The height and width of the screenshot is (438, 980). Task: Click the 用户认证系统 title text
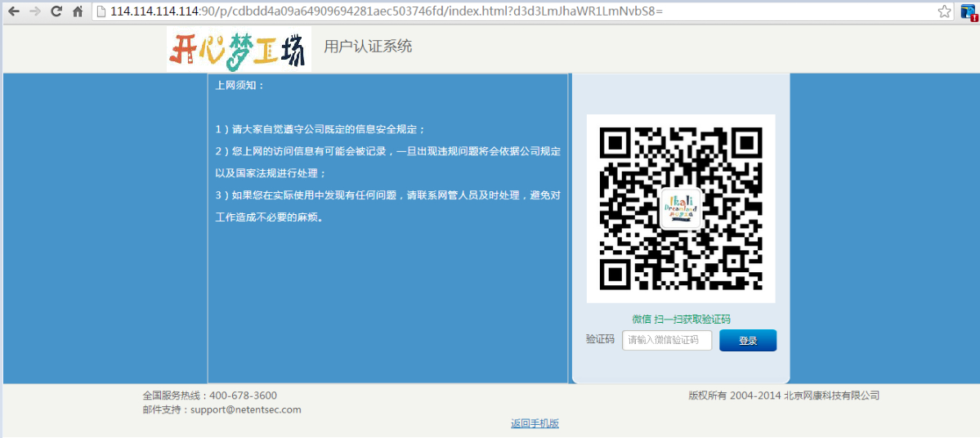tap(368, 47)
